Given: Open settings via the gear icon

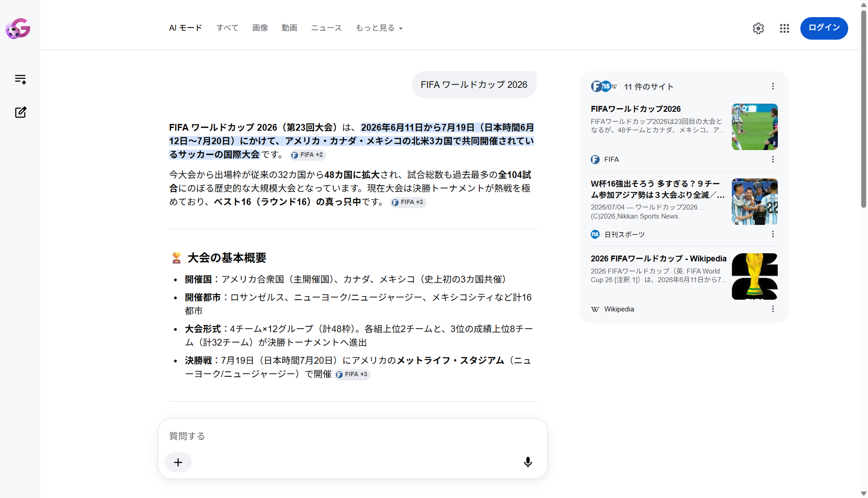Looking at the screenshot, I should coord(758,28).
